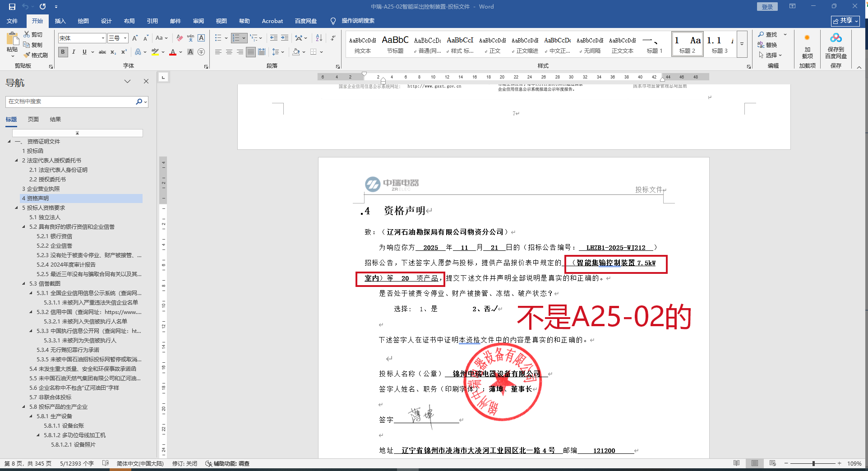The height and width of the screenshot is (471, 868).
Task: Open the font size box showing 三号
Action: tap(118, 38)
